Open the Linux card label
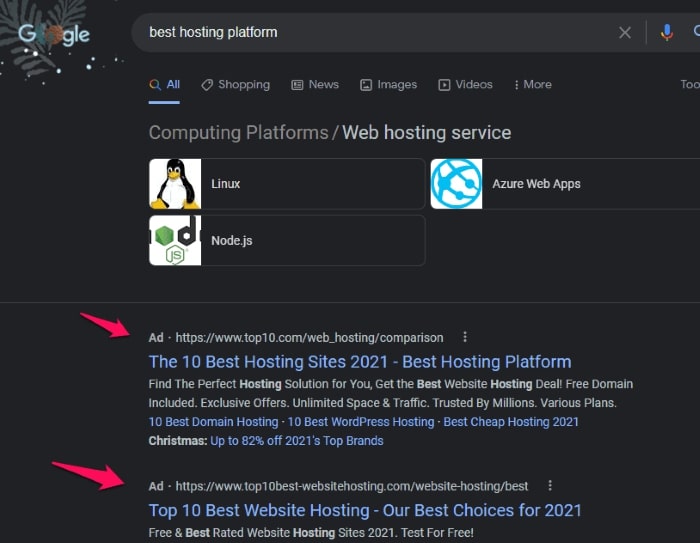 (x=225, y=184)
